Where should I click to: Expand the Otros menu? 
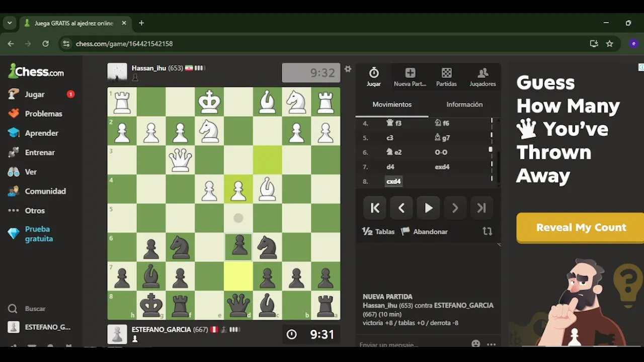pyautogui.click(x=27, y=211)
